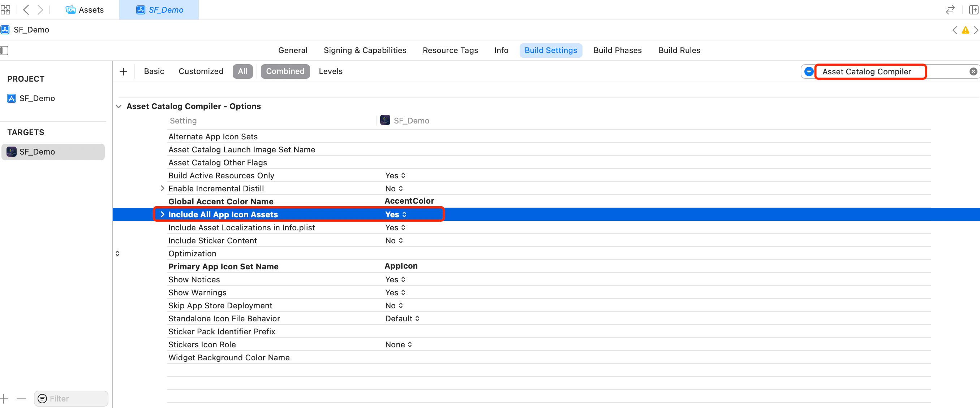The height and width of the screenshot is (408, 980).
Task: Open Include All App Icon Assets Yes popup
Action: (x=396, y=214)
